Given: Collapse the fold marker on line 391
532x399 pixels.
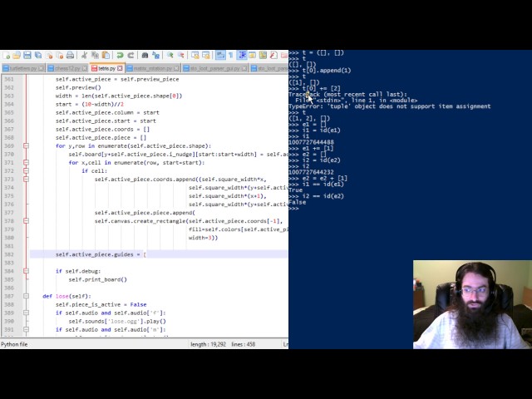Looking at the screenshot, I should tap(26, 329).
